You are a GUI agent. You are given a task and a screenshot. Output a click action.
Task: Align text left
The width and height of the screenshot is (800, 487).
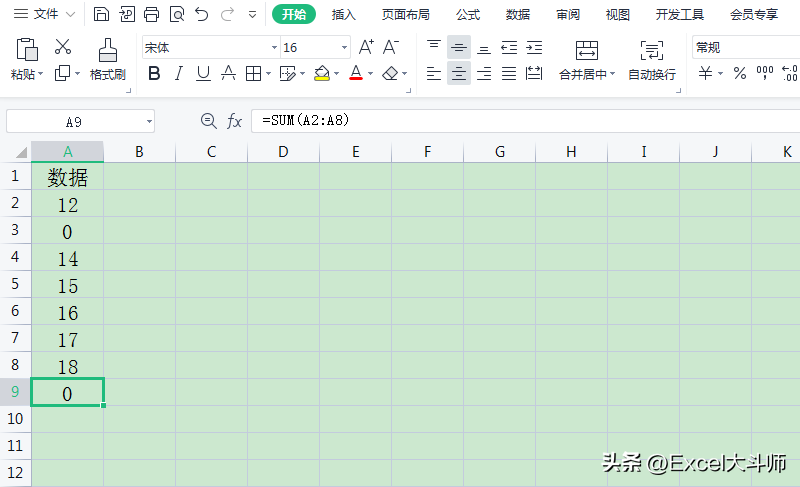tap(434, 74)
